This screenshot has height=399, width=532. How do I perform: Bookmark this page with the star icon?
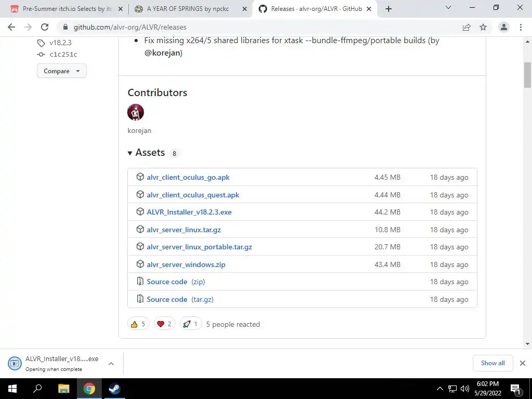point(483,27)
